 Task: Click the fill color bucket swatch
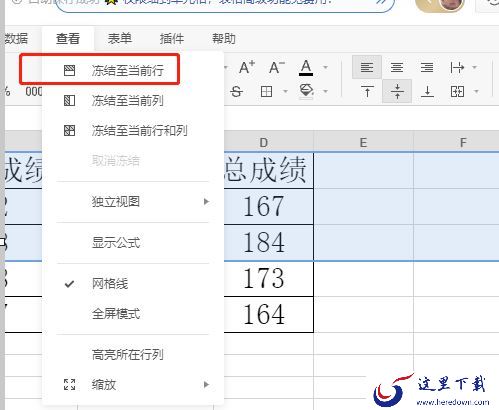point(306,91)
